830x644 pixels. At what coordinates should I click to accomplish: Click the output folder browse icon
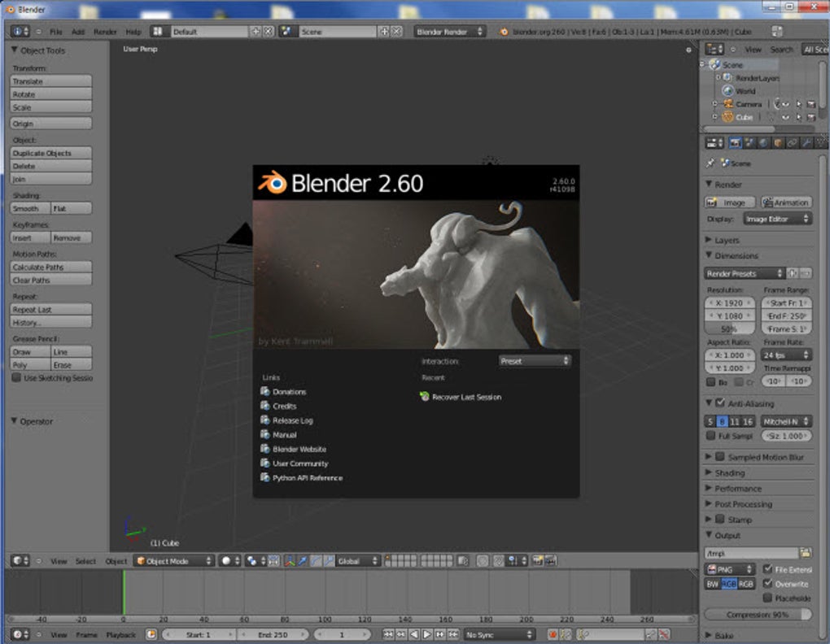(806, 553)
